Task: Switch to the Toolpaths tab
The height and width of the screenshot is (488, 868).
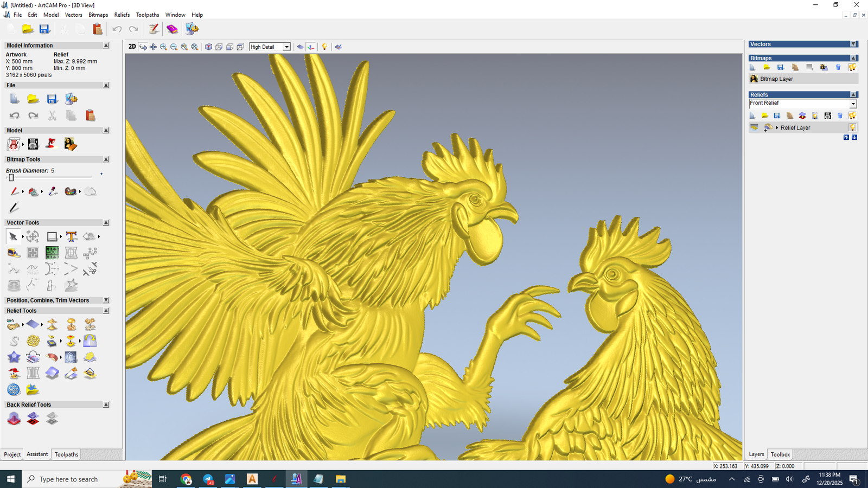Action: click(66, 454)
